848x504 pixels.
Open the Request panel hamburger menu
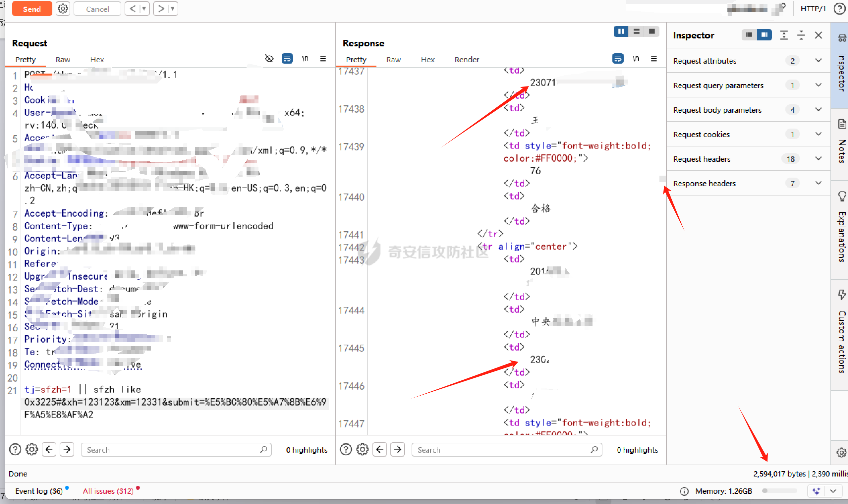[323, 58]
